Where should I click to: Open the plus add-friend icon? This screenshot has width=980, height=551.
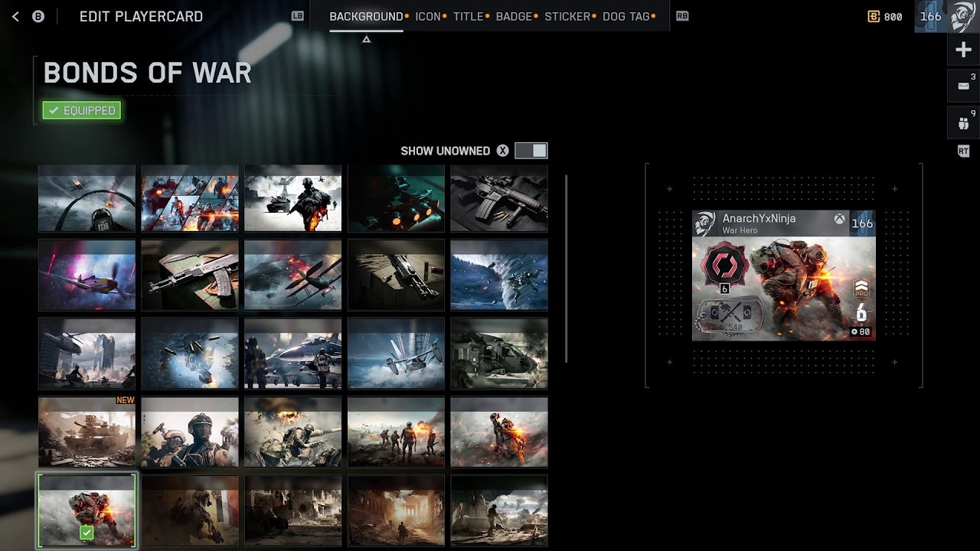963,51
